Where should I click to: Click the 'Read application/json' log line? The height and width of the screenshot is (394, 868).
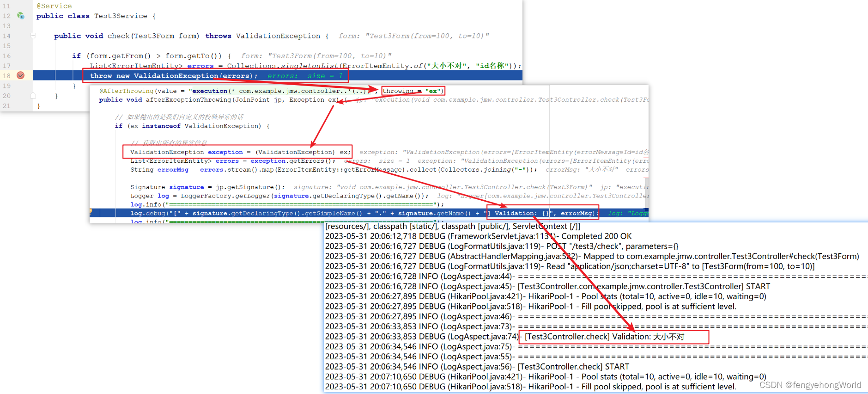pos(570,266)
